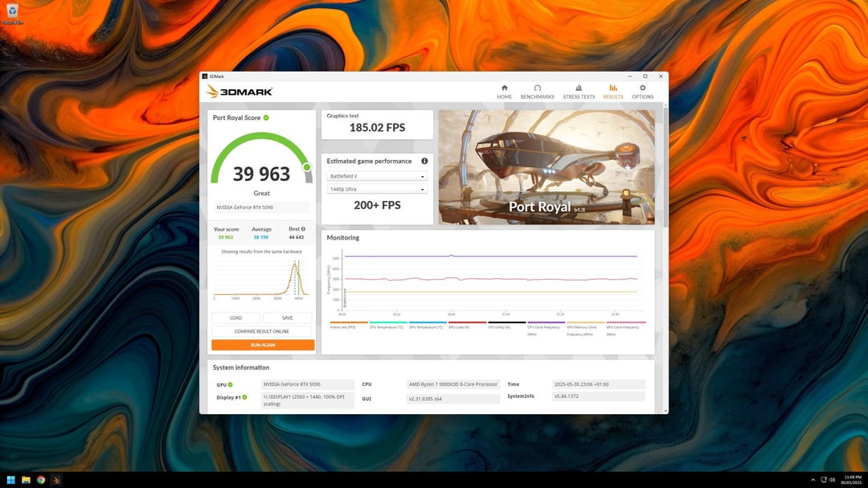
Task: Click the AMD Ryzen 7 9800X3D CPU field
Action: [452, 384]
